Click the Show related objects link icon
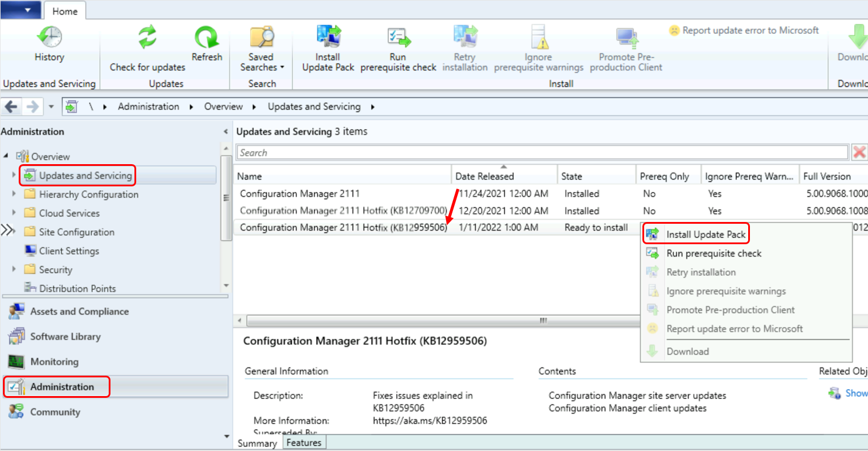Image resolution: width=868 pixels, height=451 pixels. coord(835,393)
